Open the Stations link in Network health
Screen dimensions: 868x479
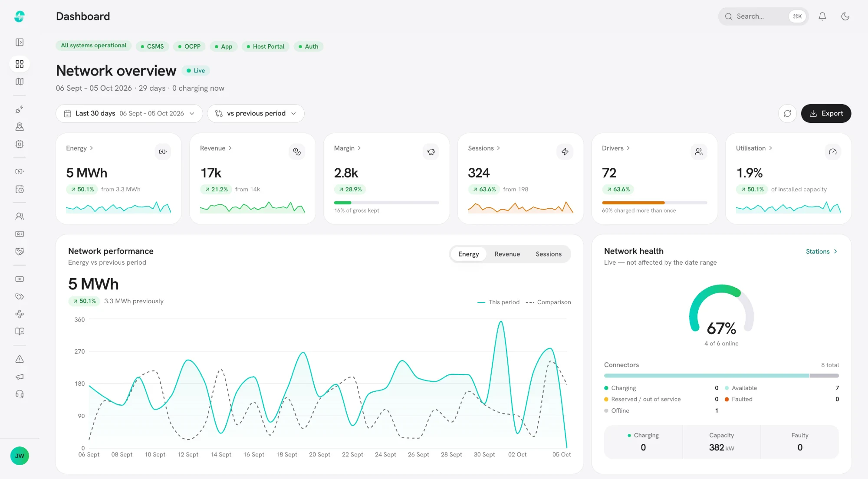click(x=822, y=252)
